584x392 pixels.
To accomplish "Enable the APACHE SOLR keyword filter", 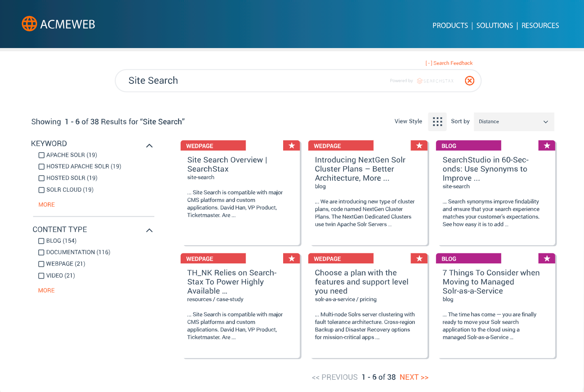I will [41, 155].
